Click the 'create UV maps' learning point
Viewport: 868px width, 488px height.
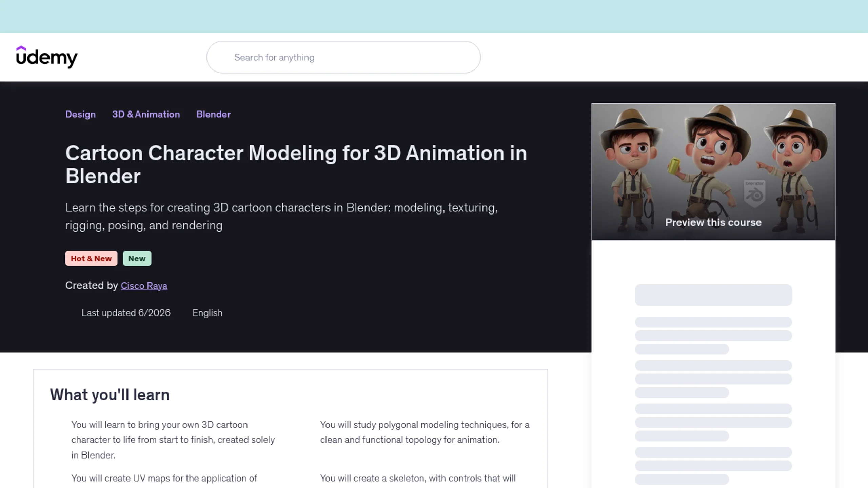pos(164,478)
